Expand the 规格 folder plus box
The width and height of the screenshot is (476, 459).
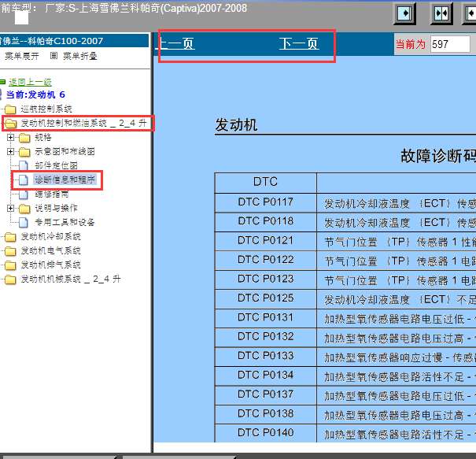pos(11,137)
